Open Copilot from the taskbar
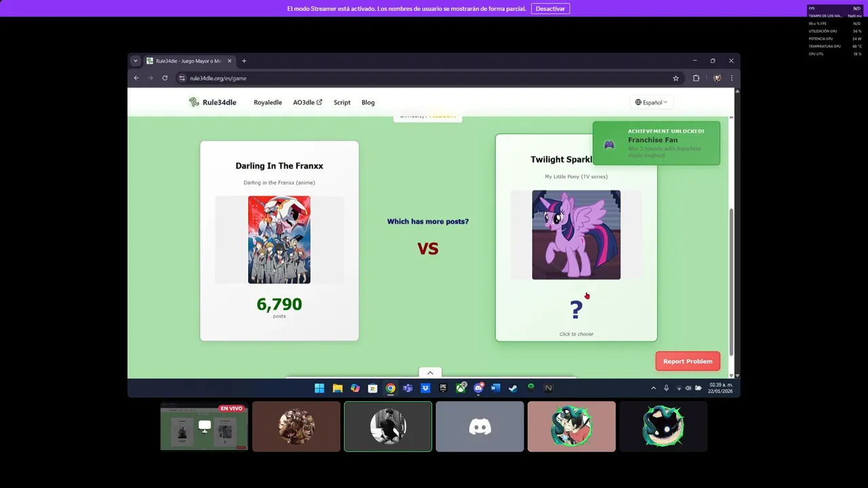This screenshot has width=868, height=488. (355, 388)
